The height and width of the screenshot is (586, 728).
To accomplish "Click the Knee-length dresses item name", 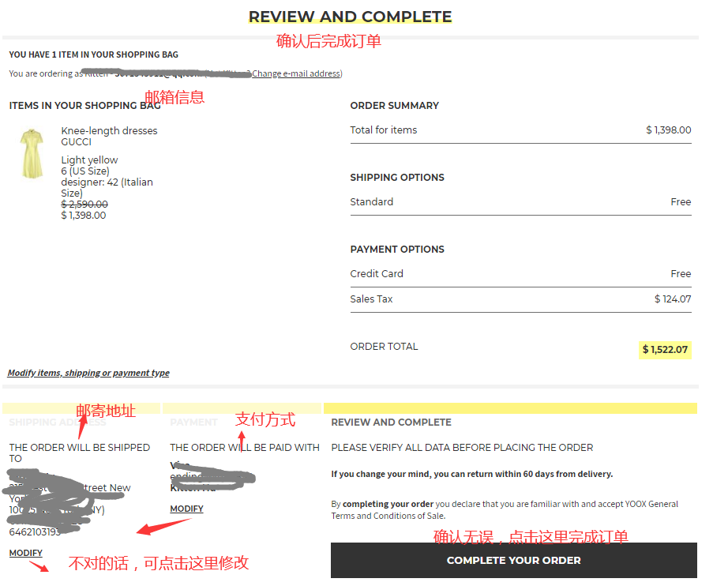I will tap(109, 131).
